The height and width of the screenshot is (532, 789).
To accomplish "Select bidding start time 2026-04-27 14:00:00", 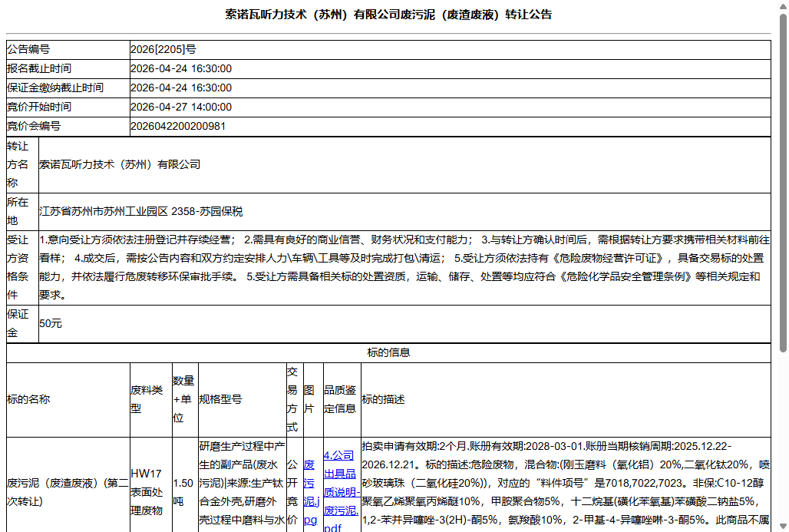I will [181, 107].
